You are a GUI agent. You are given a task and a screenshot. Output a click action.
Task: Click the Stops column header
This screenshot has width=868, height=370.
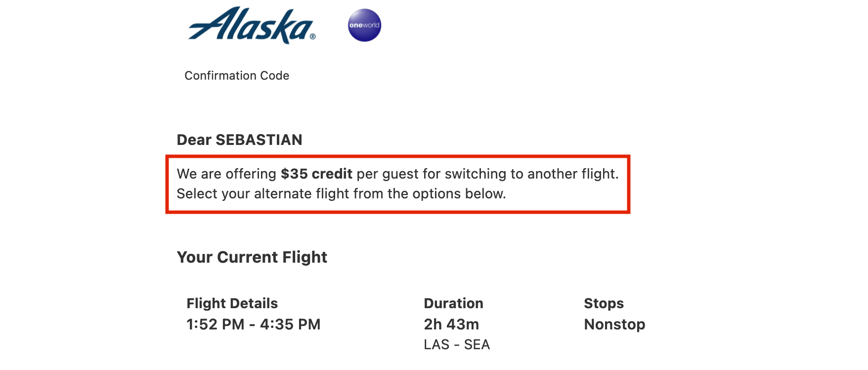click(604, 303)
